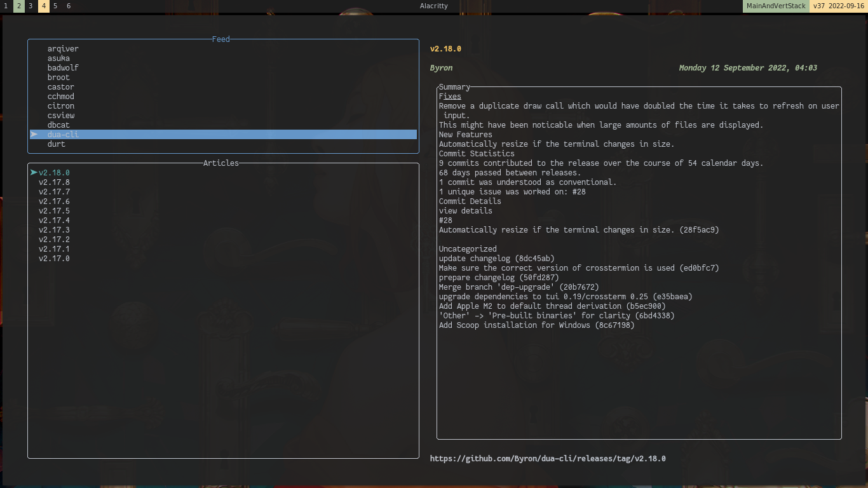Switch to workspace 4
The width and height of the screenshot is (868, 488).
pyautogui.click(x=44, y=6)
